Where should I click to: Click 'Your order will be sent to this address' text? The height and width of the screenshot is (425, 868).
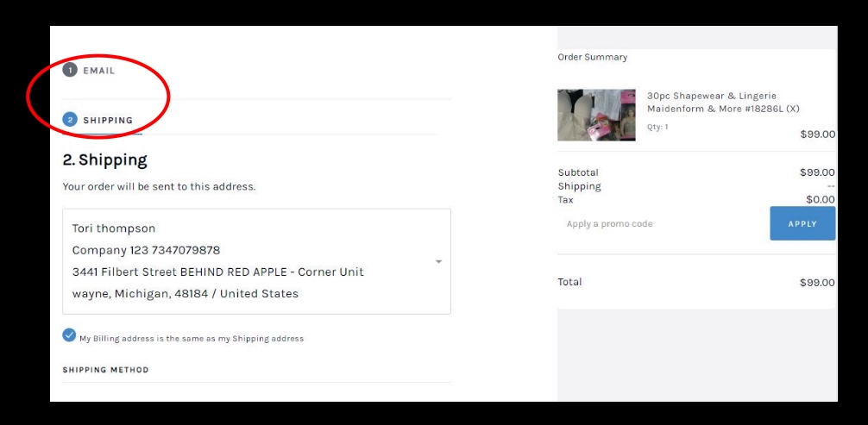click(x=159, y=186)
